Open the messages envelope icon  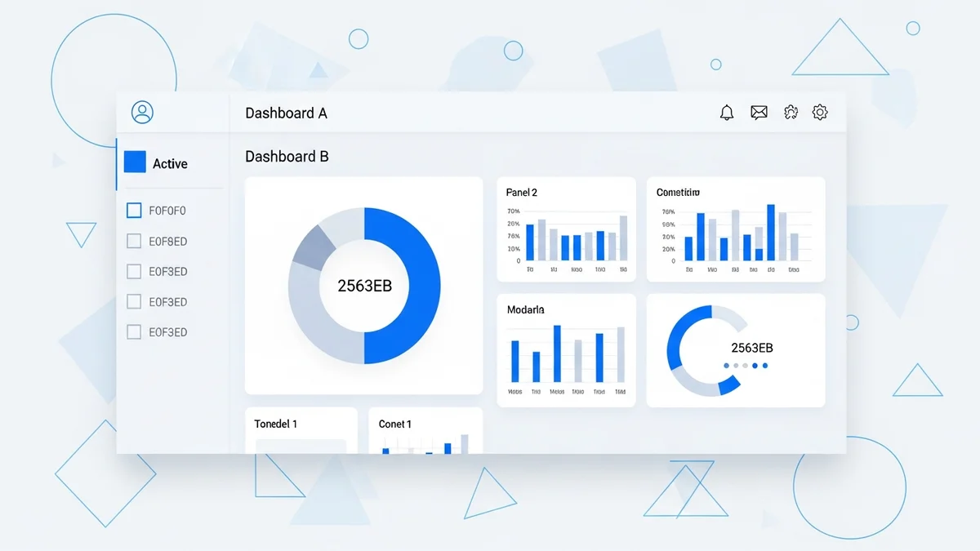pyautogui.click(x=759, y=112)
